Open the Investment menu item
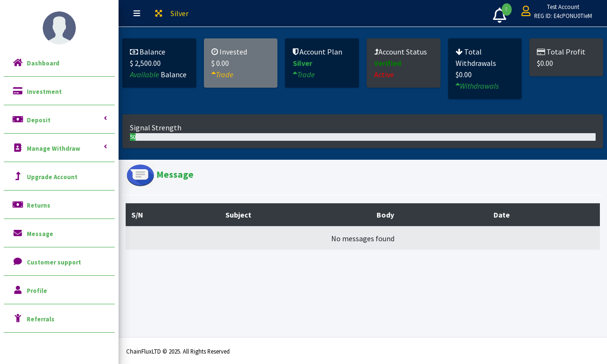Viewport: 607px width, 364px height. pos(59,91)
